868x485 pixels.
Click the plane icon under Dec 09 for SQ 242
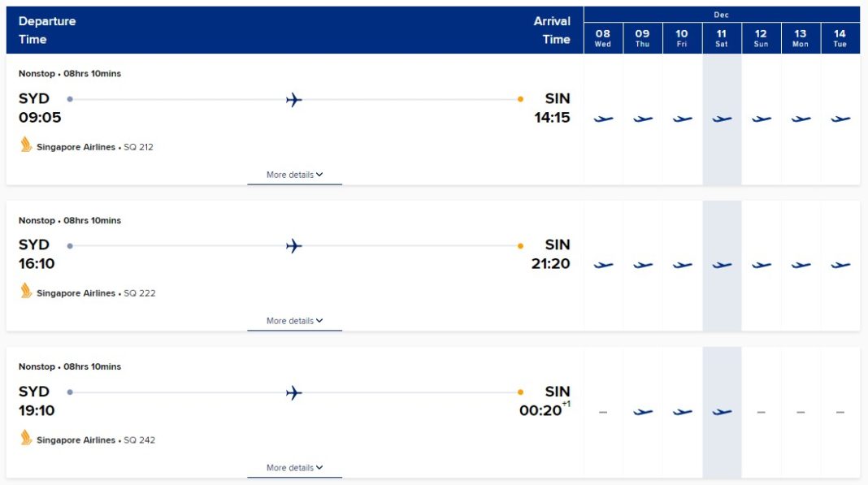coord(643,410)
